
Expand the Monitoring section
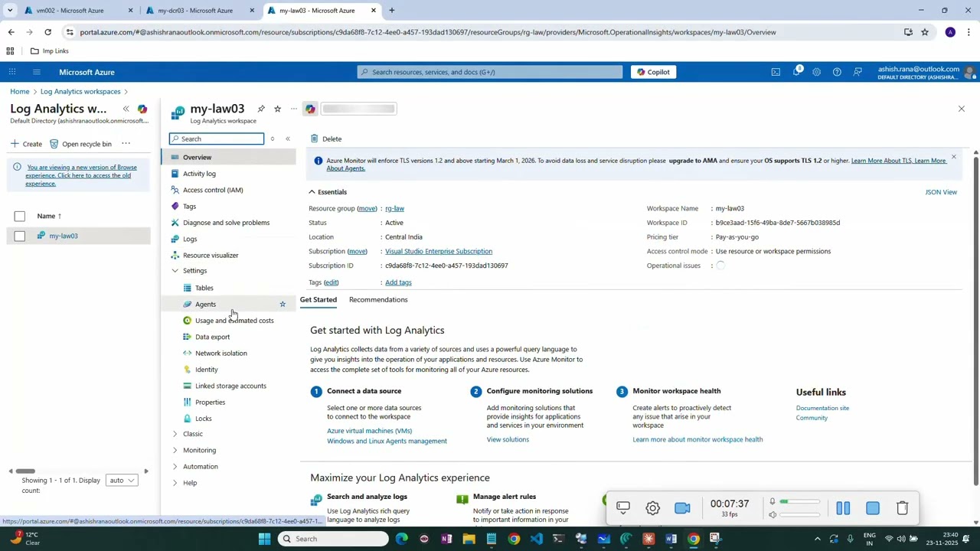click(x=175, y=450)
